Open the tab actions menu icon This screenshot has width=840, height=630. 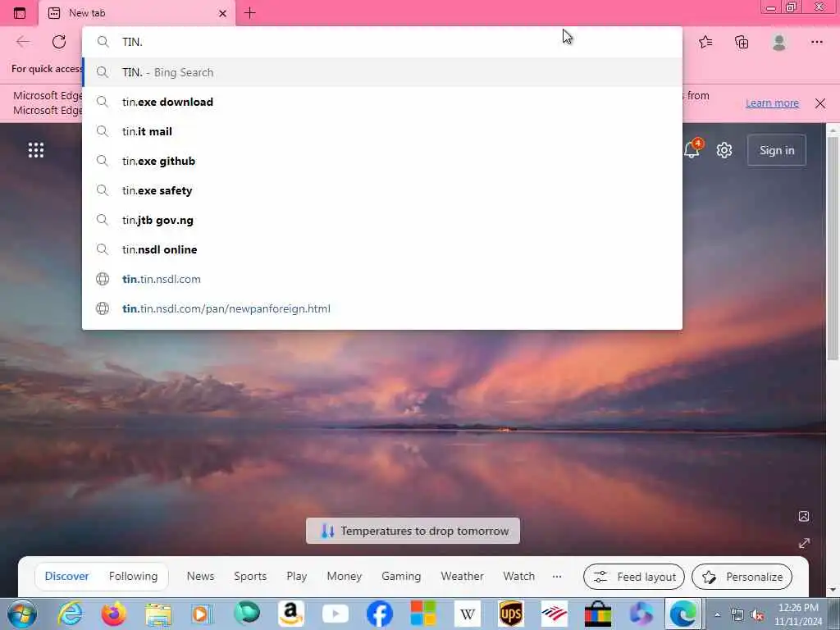(x=20, y=13)
